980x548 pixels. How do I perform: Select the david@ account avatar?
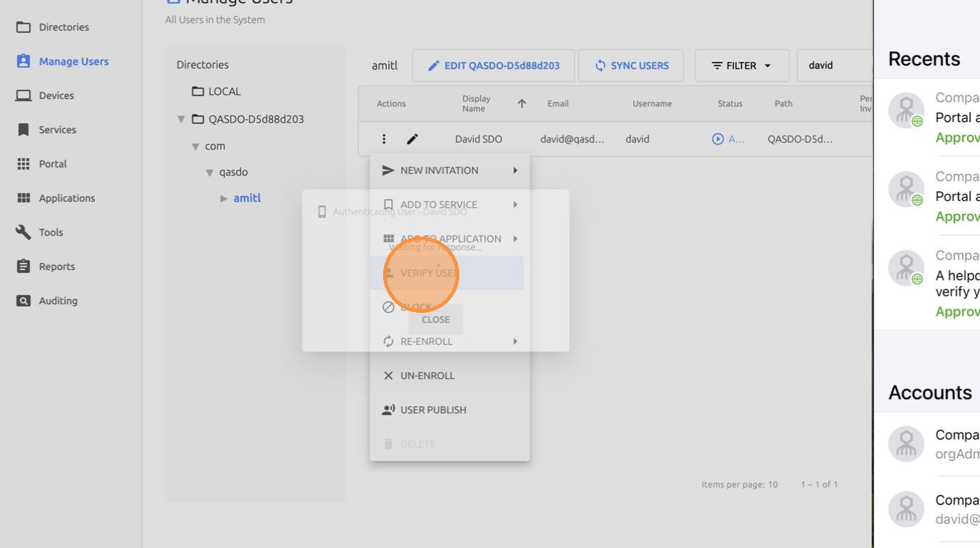pos(906,509)
